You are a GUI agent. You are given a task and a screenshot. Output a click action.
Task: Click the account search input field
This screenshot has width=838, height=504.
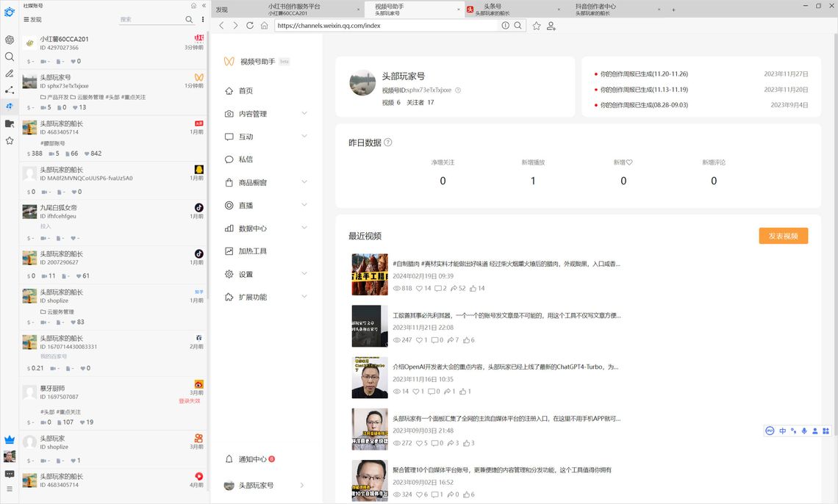(x=151, y=20)
